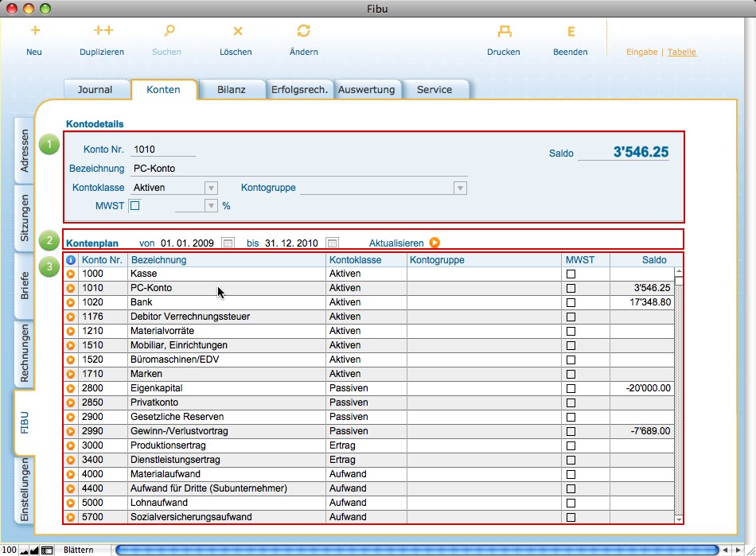The image size is (756, 556).
Task: Open account 1520 Büromaschinen/EDV arrow icon
Action: [x=71, y=360]
